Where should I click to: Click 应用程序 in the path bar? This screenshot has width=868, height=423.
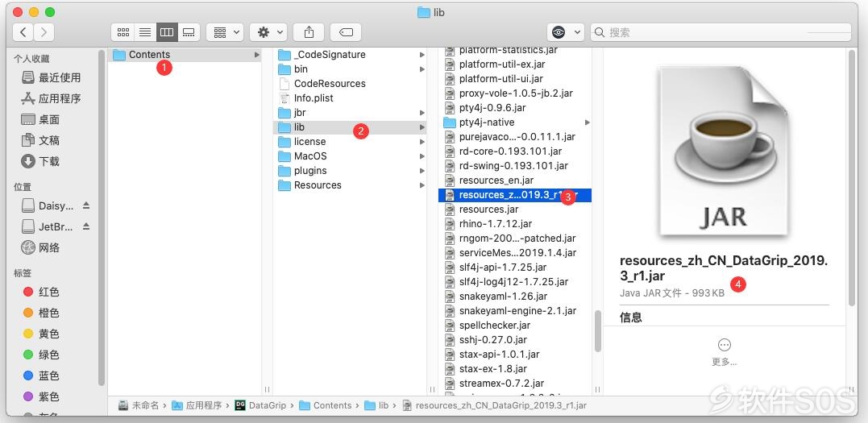tap(197, 405)
